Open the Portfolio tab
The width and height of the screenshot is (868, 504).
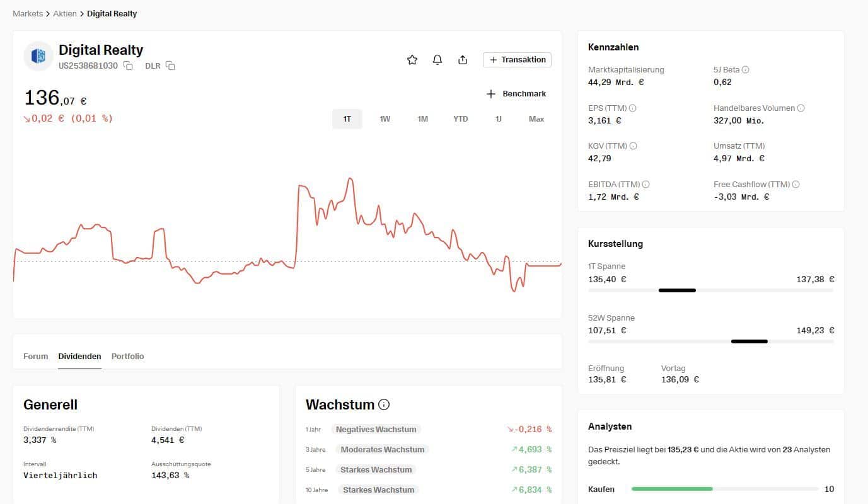point(128,357)
